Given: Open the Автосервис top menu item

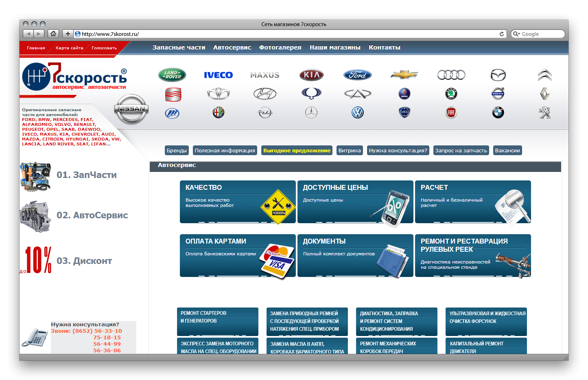Looking at the screenshot, I should [x=232, y=47].
